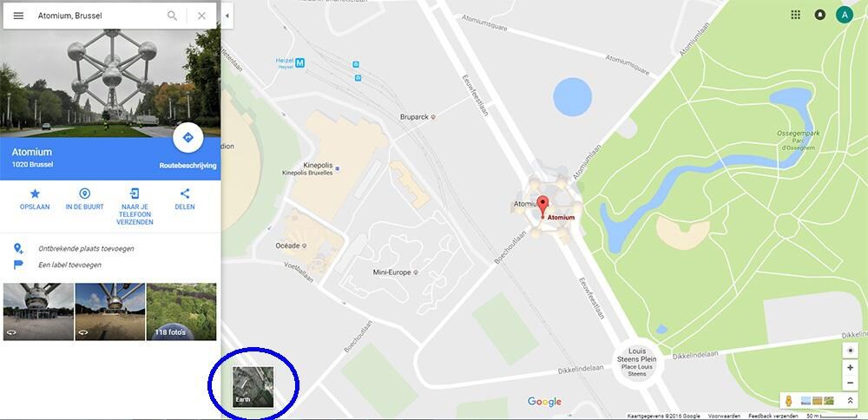
Task: Clear the search with the X icon
Action: coord(201,16)
